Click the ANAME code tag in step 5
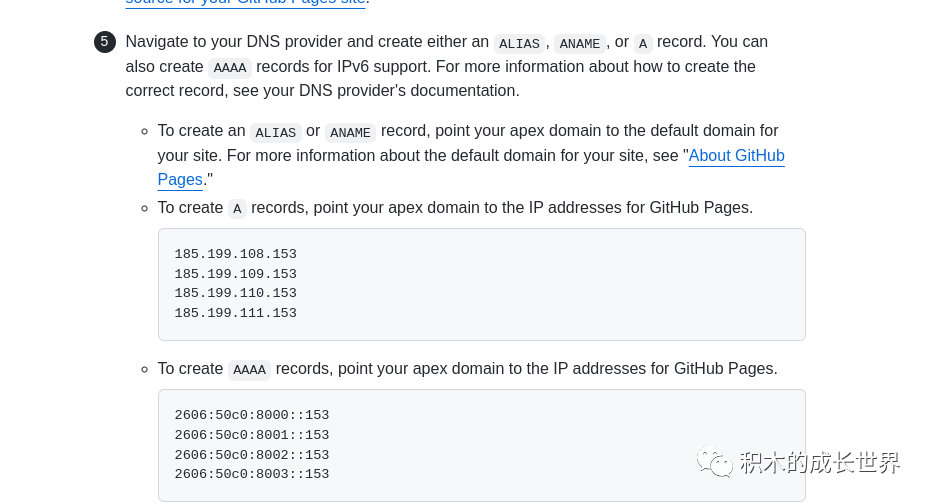Viewport: 931px width, 504px height. (x=580, y=43)
